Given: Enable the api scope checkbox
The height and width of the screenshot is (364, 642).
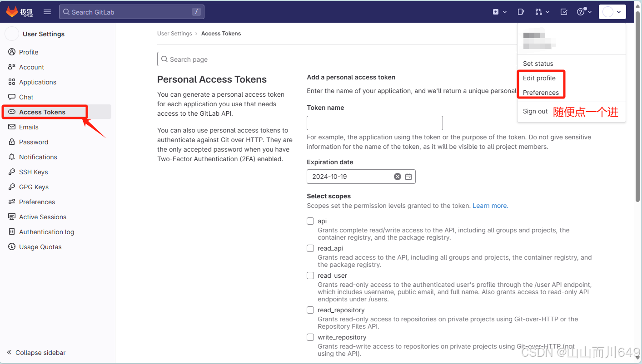Looking at the screenshot, I should [x=310, y=221].
